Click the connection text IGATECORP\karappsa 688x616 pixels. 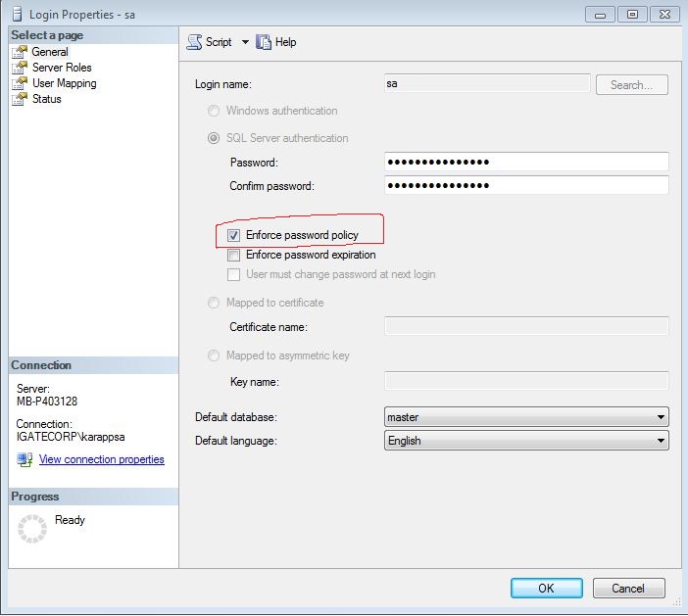[x=71, y=437]
